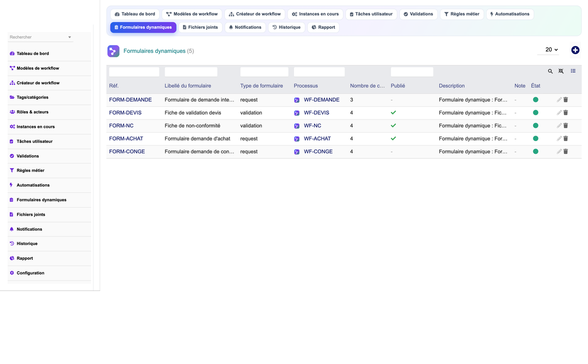
Task: Click 'Fiche de non-conformité' label cell
Action: [x=193, y=126]
